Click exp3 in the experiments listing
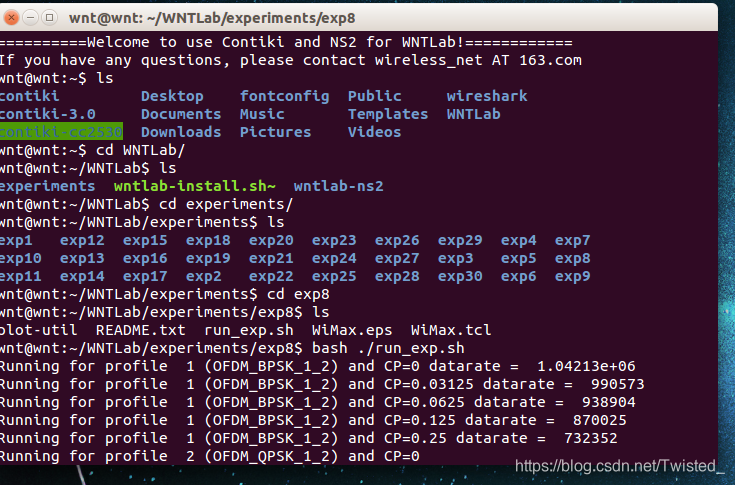Screen dimensions: 735x485 click(x=456, y=259)
